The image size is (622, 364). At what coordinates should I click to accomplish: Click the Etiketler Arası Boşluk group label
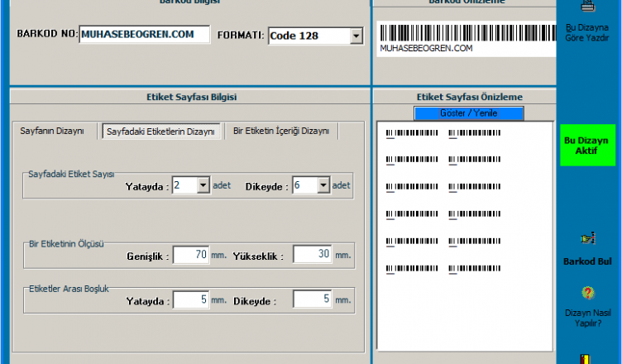pyautogui.click(x=69, y=289)
